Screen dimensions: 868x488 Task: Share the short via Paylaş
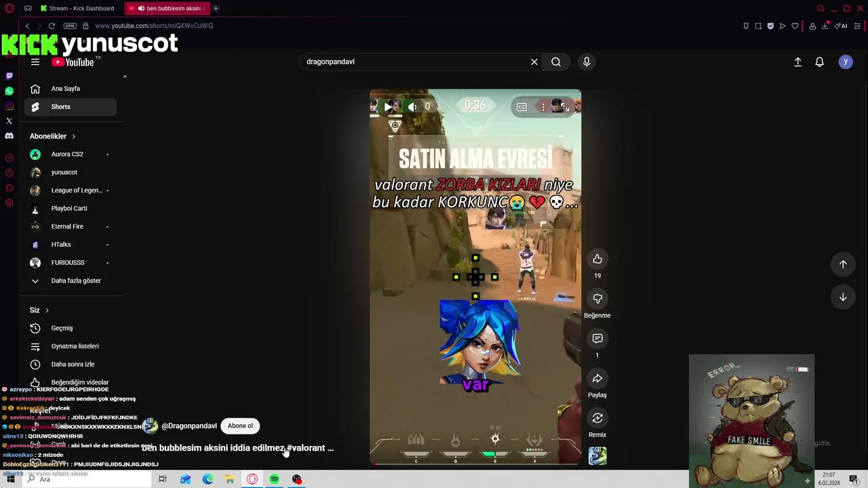(597, 378)
